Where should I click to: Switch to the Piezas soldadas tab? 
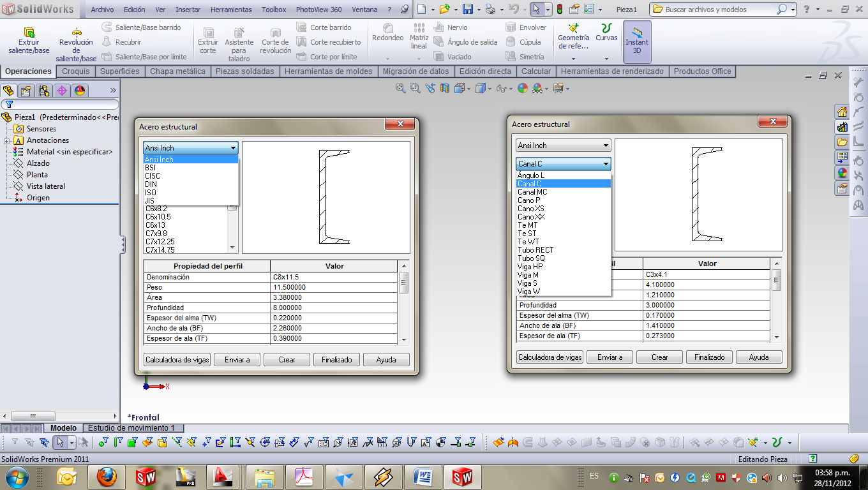pos(244,71)
